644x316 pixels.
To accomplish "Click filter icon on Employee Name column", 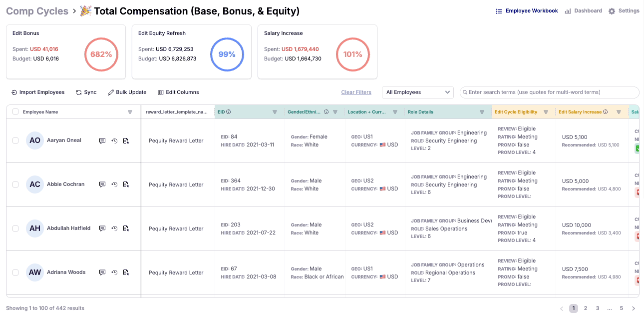I will click(130, 112).
